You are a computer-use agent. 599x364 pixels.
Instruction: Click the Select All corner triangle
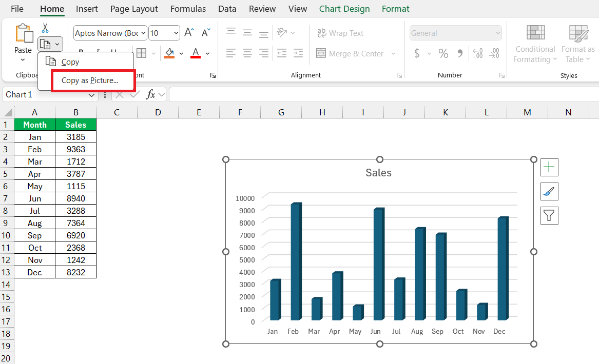pyautogui.click(x=8, y=112)
